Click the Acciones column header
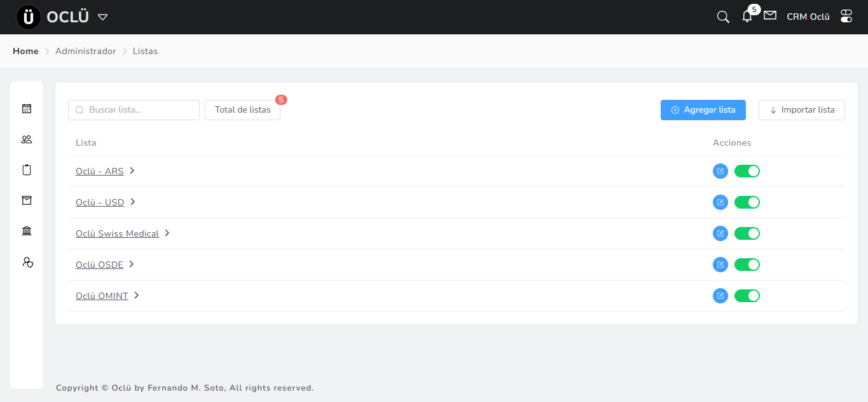 click(x=732, y=142)
